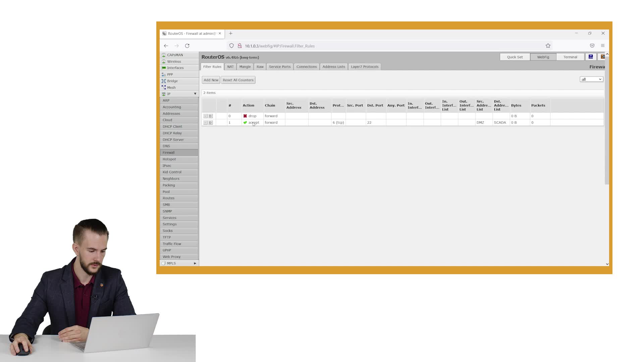
Task: Expand the MPLS submenu arrow
Action: [195, 263]
